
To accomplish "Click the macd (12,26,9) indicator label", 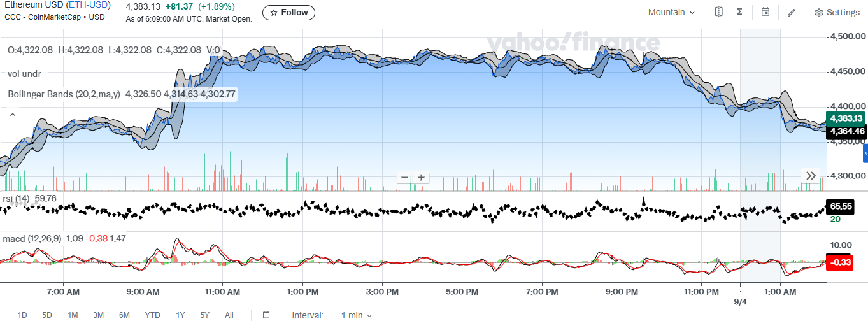I will [x=32, y=239].
